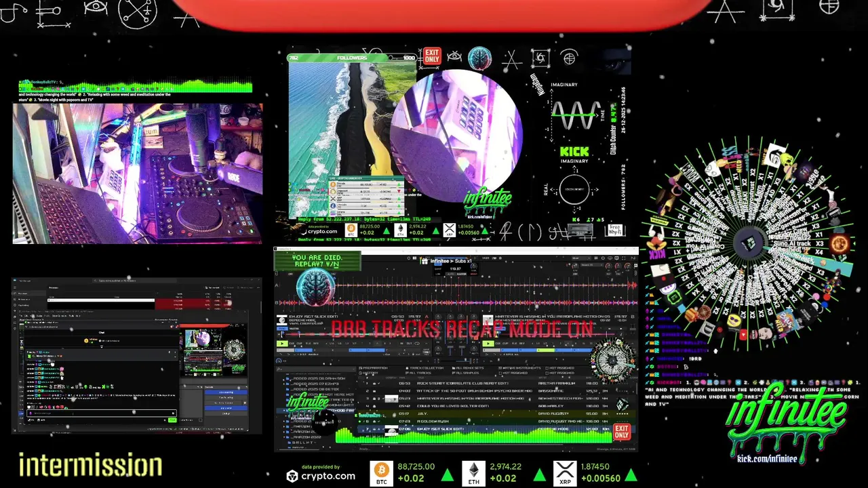The width and height of the screenshot is (868, 488).
Task: Open OBS virtual camera settings gear
Action: tap(245, 403)
